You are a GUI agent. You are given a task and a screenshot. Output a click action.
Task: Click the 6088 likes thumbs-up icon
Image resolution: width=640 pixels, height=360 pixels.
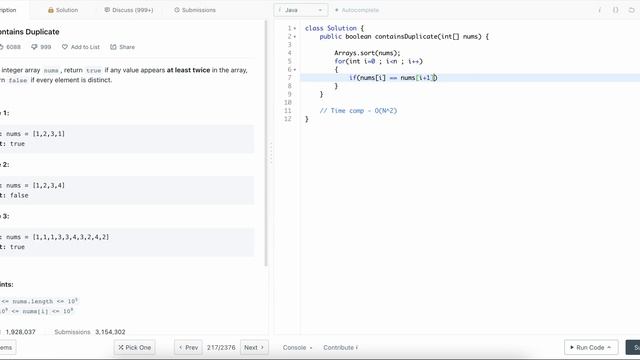(2, 47)
